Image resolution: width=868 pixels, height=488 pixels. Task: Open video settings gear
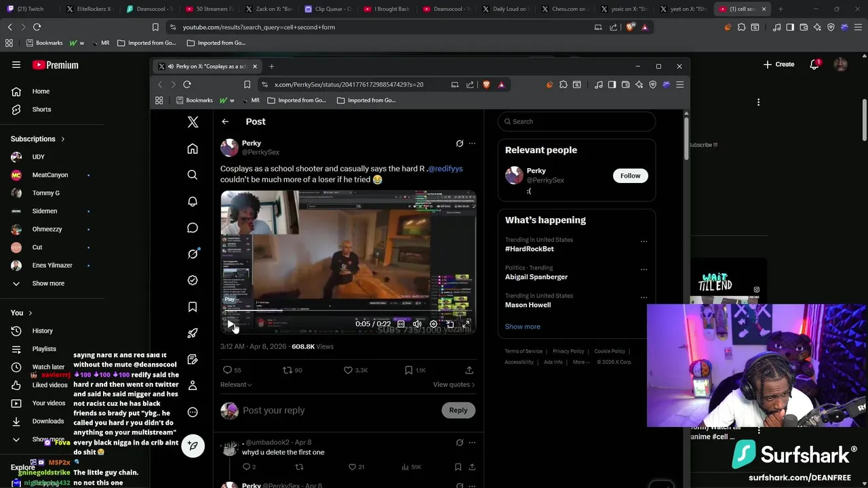433,324
